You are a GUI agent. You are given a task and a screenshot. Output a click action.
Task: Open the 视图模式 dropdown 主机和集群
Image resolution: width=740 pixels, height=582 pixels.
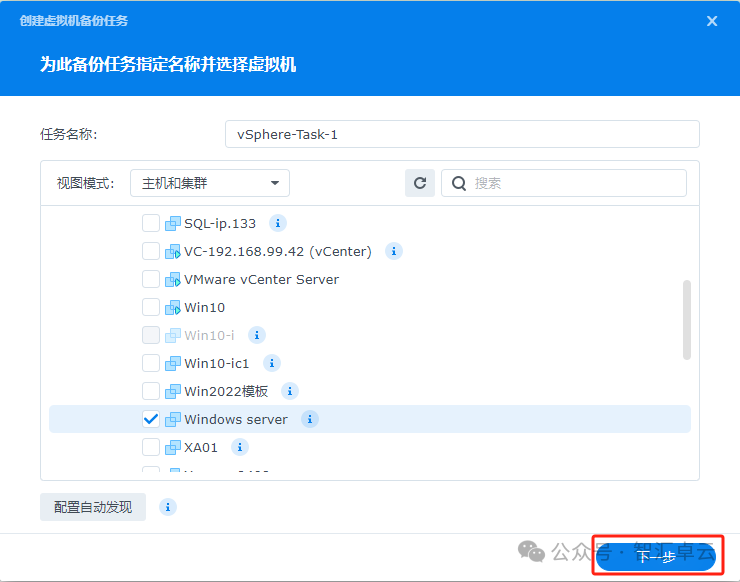(x=210, y=183)
